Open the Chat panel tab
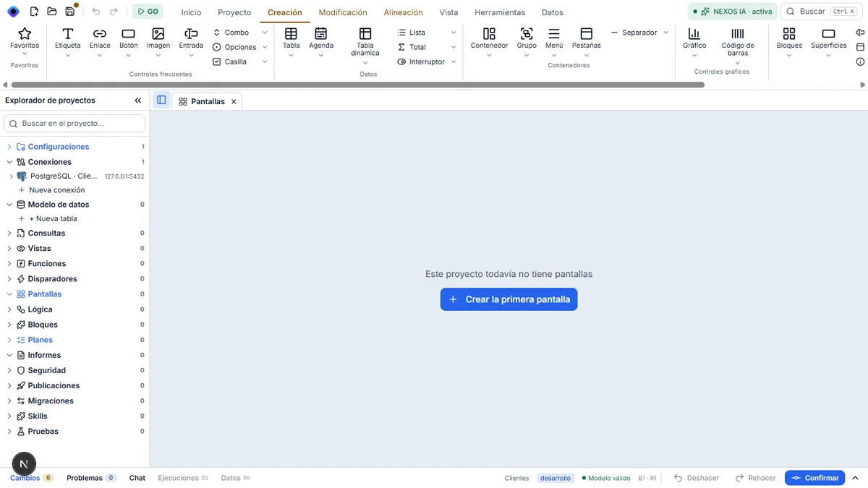 coord(137,478)
